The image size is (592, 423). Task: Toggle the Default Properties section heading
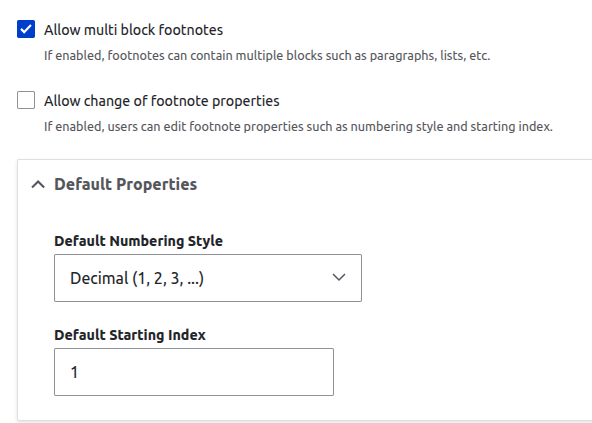(x=125, y=184)
